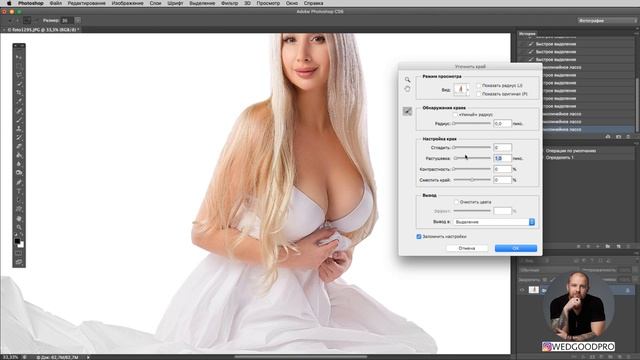Click foreground color swatch in toolbar

[x=17, y=242]
